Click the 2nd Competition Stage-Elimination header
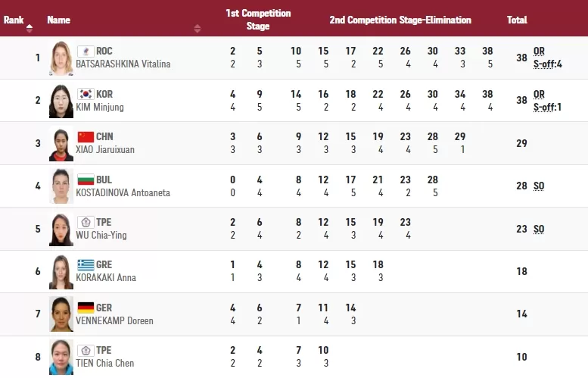 400,20
